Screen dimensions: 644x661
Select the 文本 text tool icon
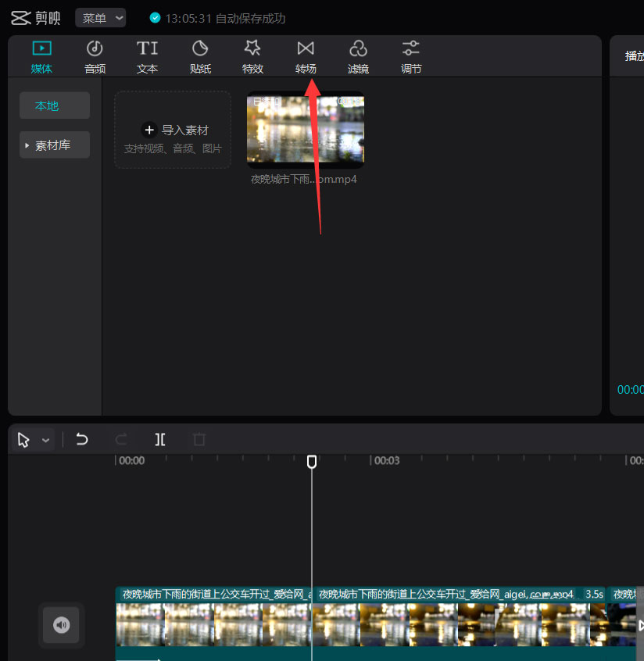click(147, 48)
